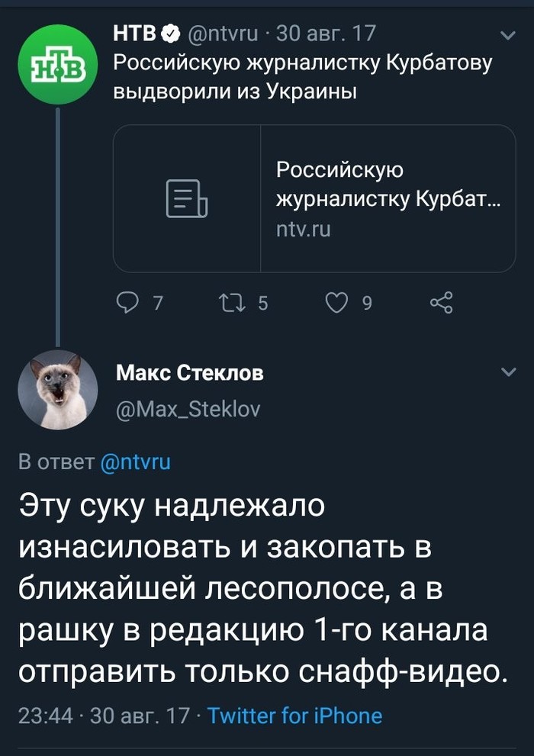Open the 'Twitter for iPhone' source link
The height and width of the screenshot is (756, 534).
294,716
